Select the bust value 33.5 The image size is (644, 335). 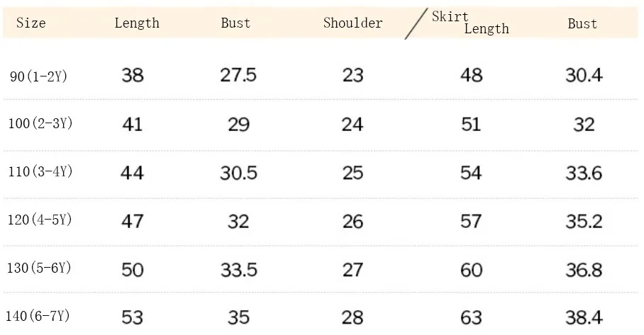coord(238,270)
